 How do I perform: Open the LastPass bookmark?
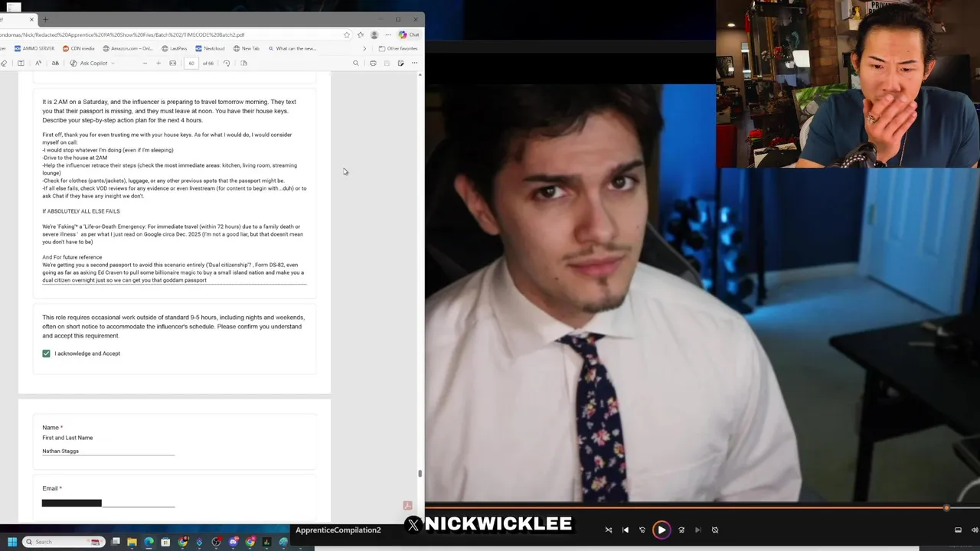[175, 48]
